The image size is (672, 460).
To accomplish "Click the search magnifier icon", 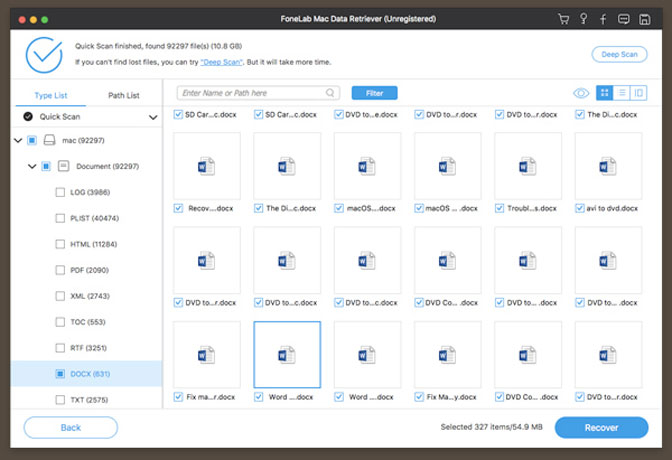I will [330, 93].
